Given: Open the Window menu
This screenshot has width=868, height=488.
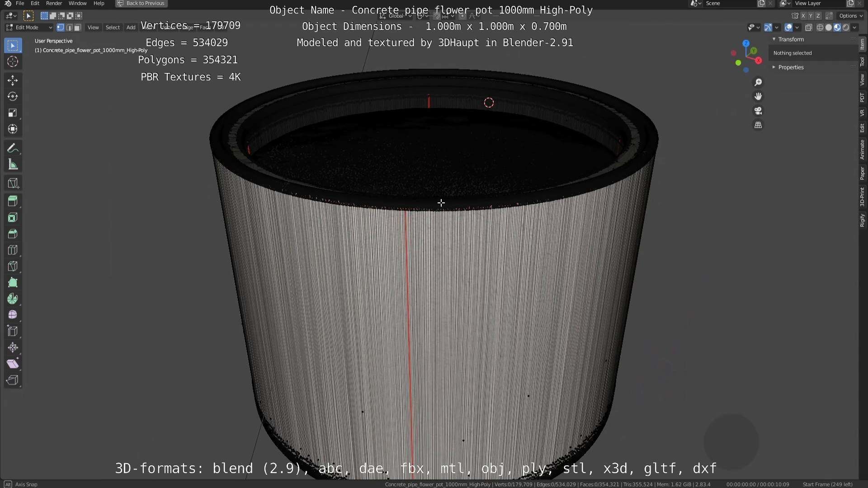Looking at the screenshot, I should [x=77, y=3].
